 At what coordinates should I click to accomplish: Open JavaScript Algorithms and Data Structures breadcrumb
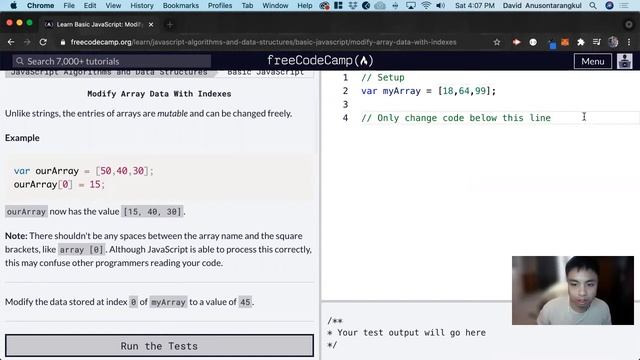pos(109,72)
